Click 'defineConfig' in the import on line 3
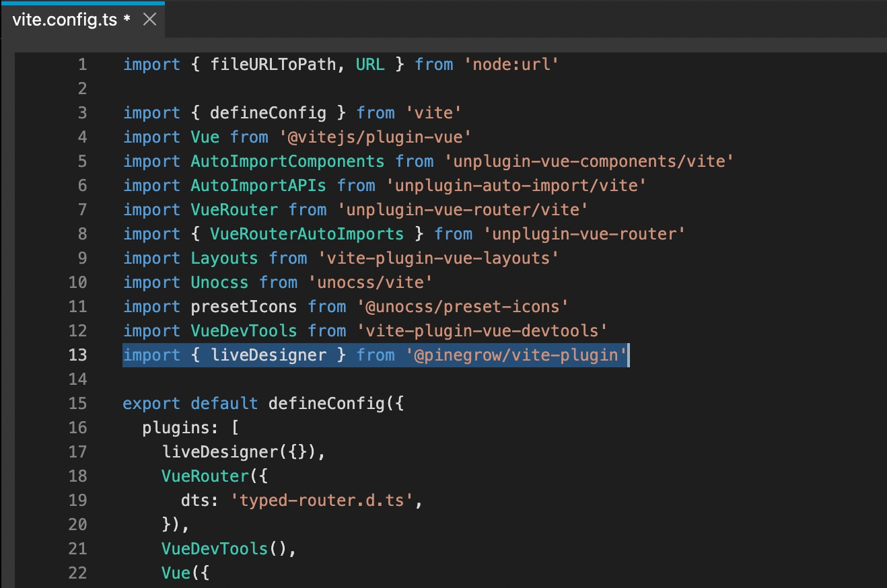 click(x=269, y=113)
